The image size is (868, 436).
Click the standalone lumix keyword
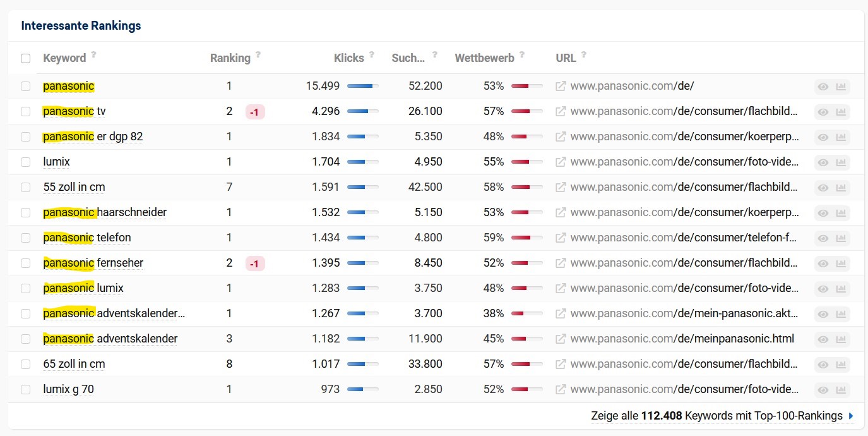(56, 162)
